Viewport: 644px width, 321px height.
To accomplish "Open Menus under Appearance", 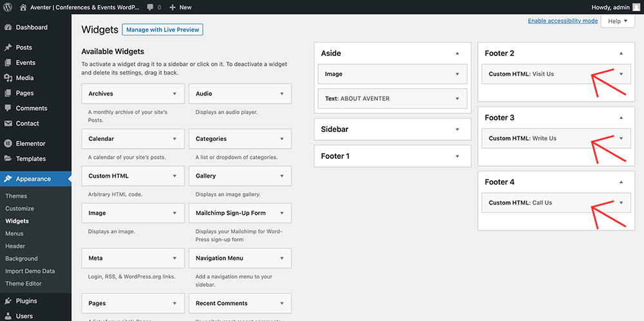I will coord(14,234).
